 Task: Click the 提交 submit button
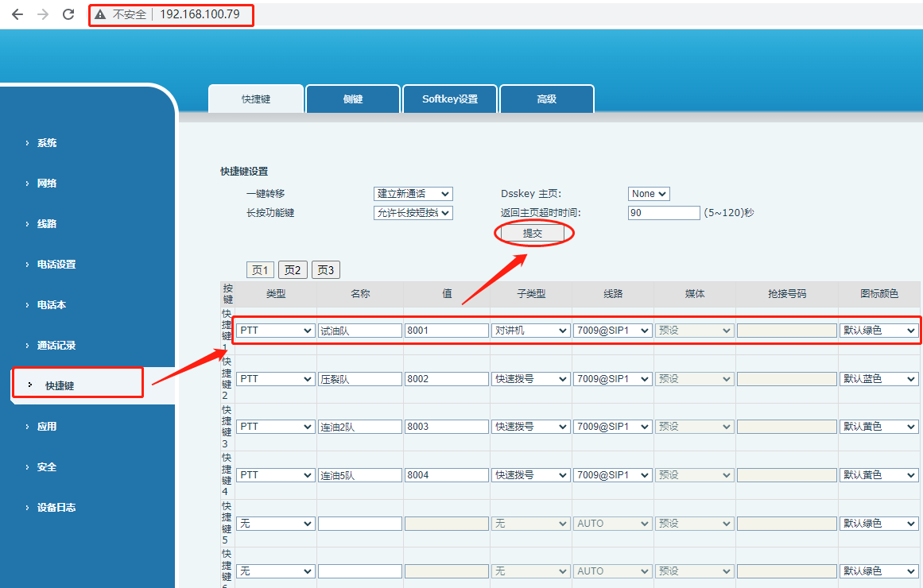[532, 234]
